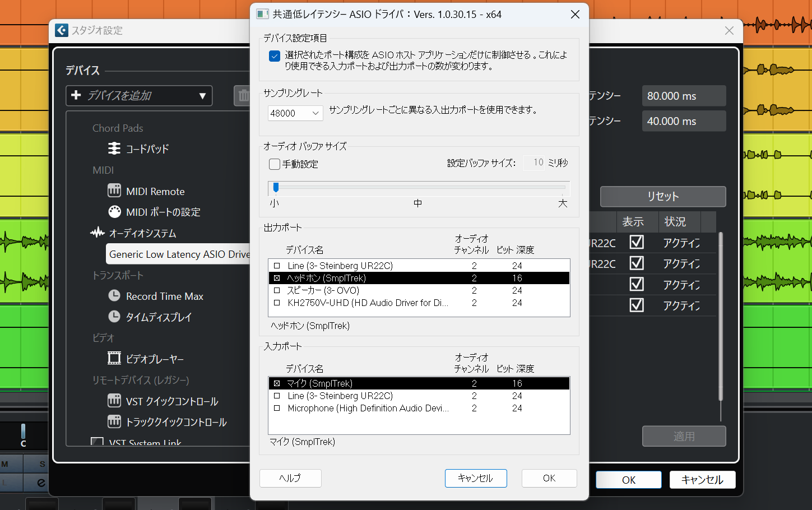Check Line (3- Steinberg UR22C) output port
Image resolution: width=812 pixels, height=510 pixels.
pos(277,266)
